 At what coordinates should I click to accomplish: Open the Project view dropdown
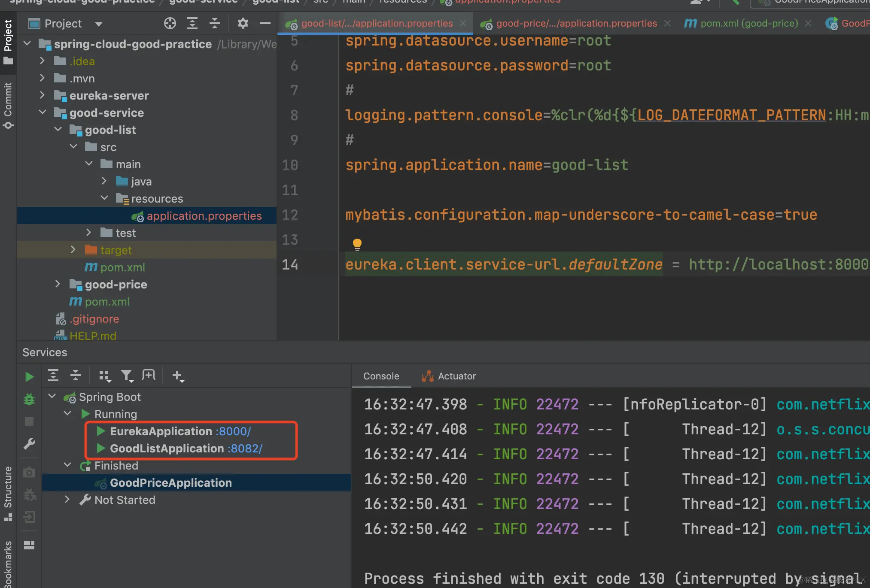coord(99,24)
